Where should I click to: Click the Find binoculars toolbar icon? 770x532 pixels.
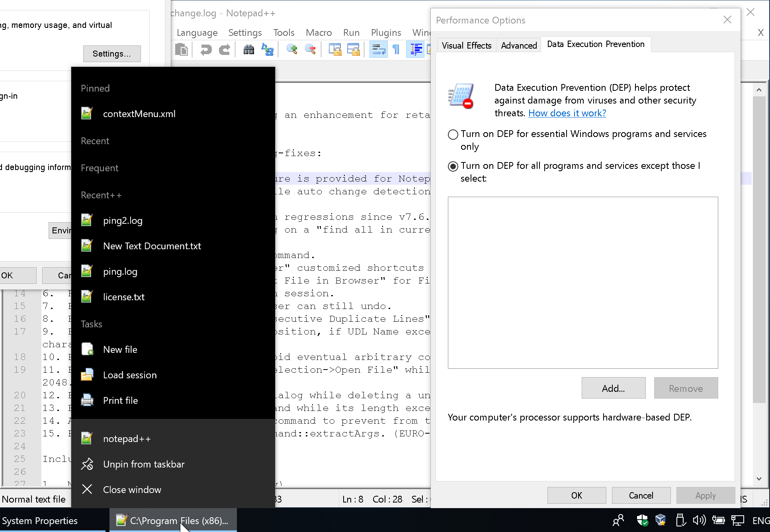[x=249, y=50]
